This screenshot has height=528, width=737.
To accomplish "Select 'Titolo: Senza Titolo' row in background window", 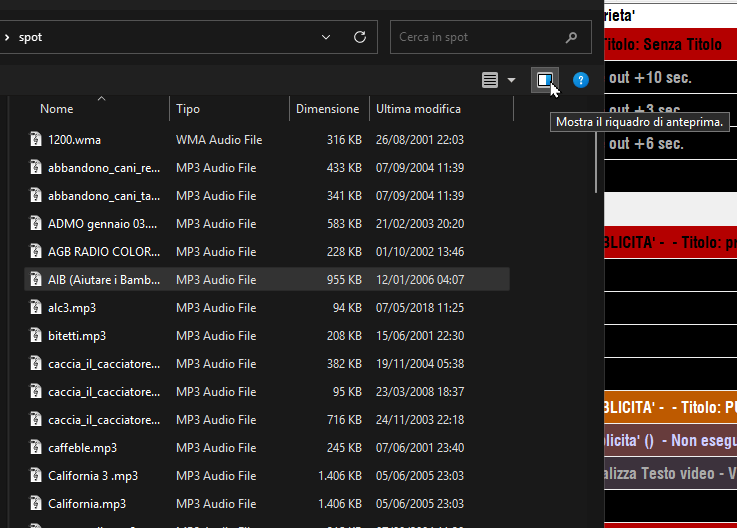I will [x=670, y=44].
